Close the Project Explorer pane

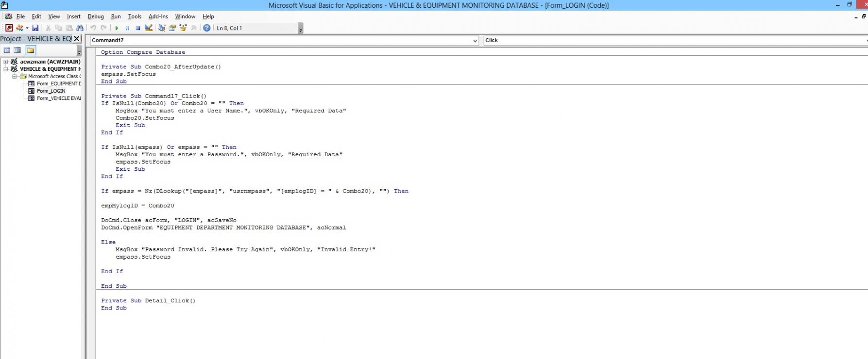pyautogui.click(x=77, y=39)
